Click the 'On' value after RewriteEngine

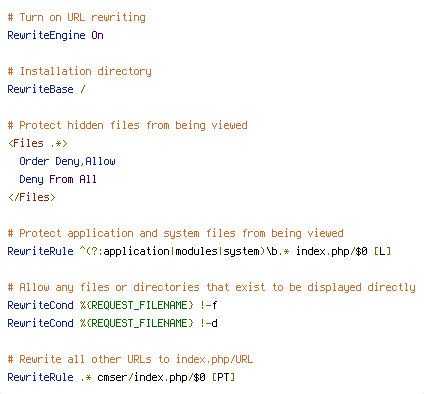click(97, 35)
